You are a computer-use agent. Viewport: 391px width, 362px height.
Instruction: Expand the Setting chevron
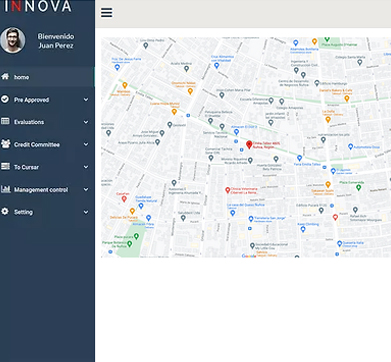tap(86, 212)
